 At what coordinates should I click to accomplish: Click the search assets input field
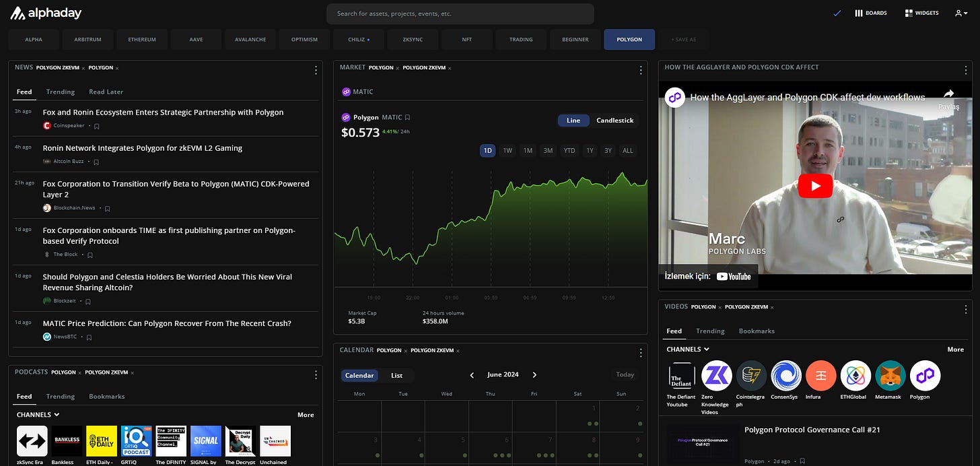(460, 13)
